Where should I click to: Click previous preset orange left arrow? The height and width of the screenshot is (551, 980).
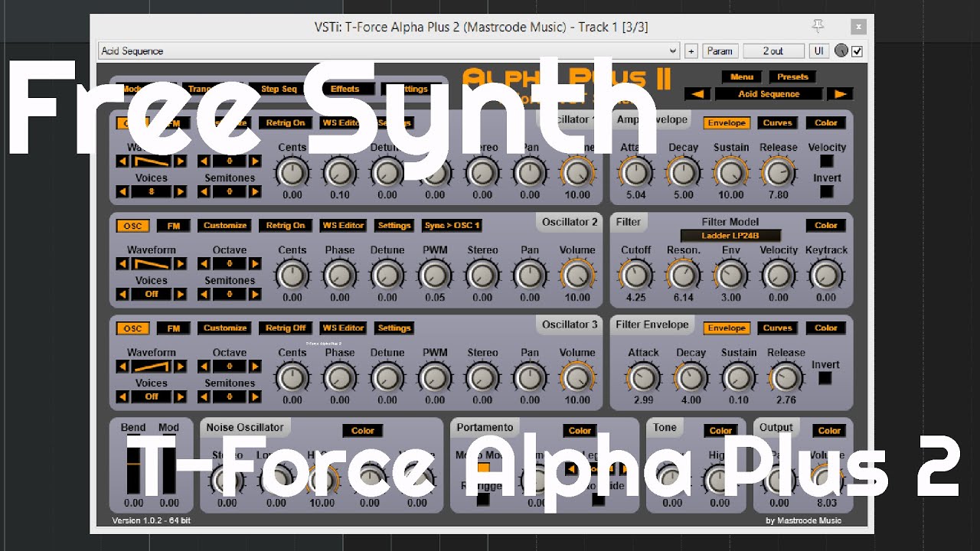coord(697,94)
